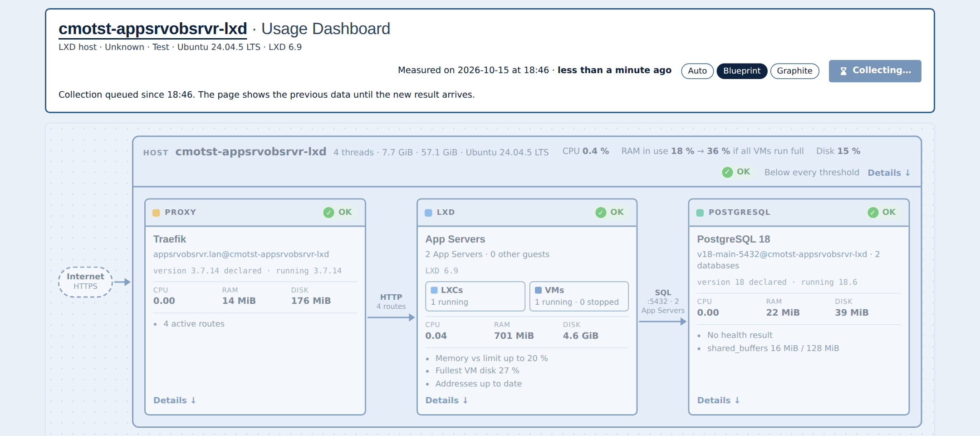Click the HTTP 4 routes connector label
The image size is (980, 436).
tap(391, 302)
